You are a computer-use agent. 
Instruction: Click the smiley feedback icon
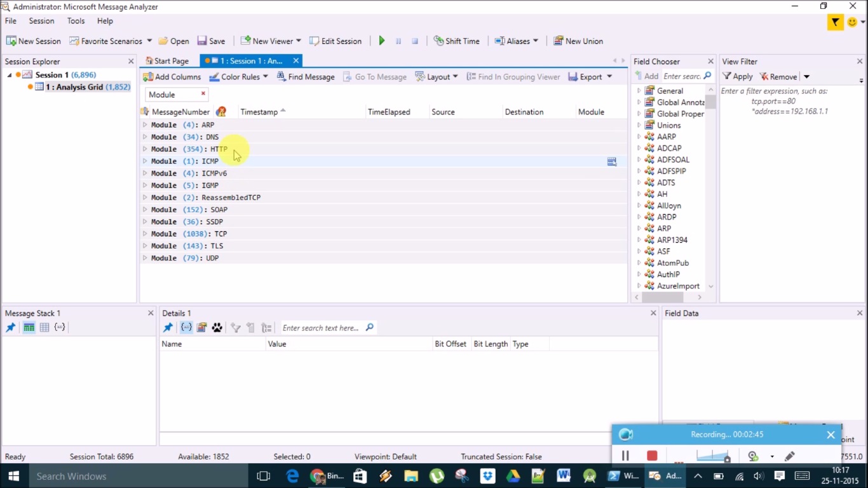[852, 22]
